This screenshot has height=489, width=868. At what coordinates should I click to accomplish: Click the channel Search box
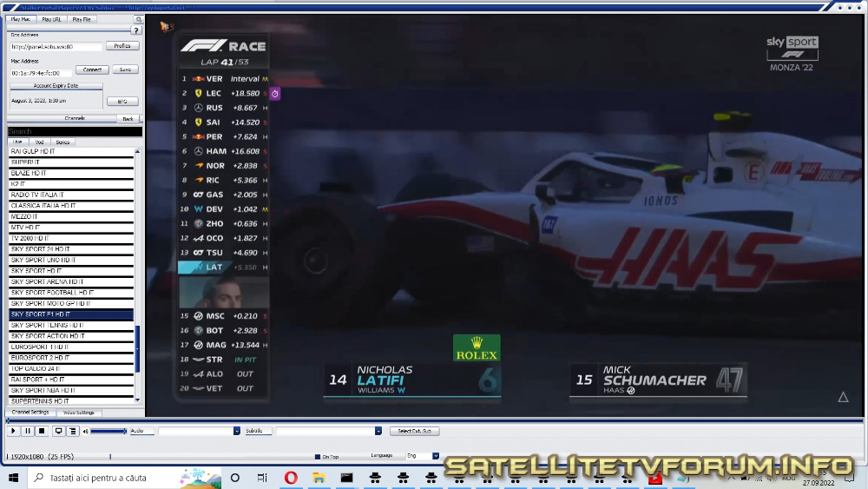[x=75, y=132]
